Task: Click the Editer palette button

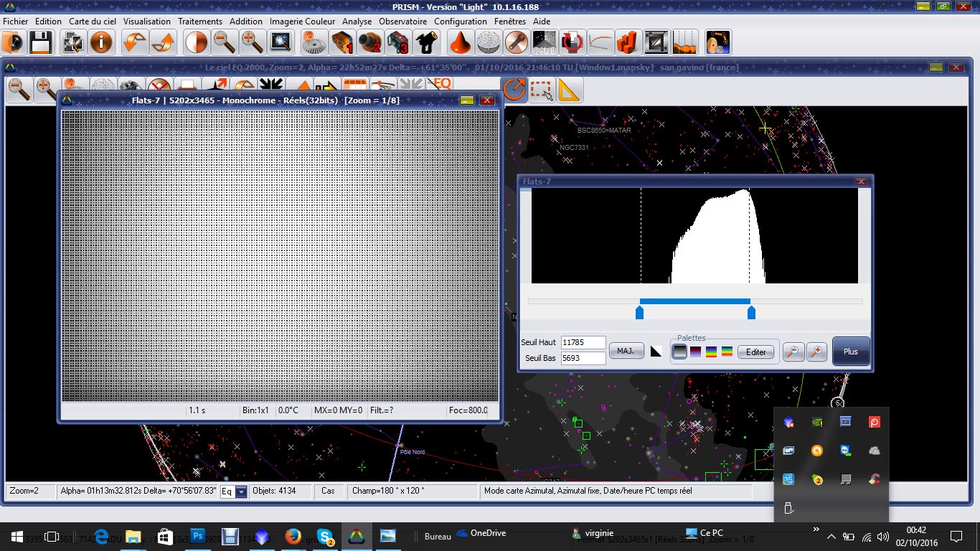Action: [755, 352]
